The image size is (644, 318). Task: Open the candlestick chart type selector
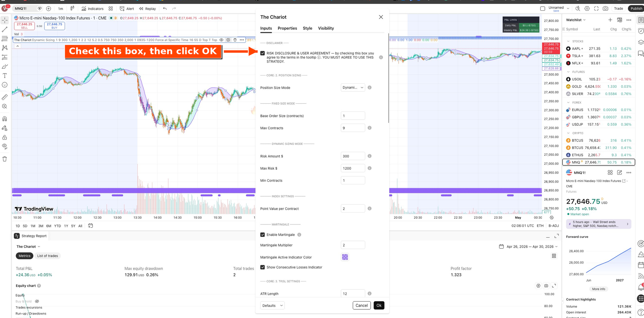tap(72, 9)
